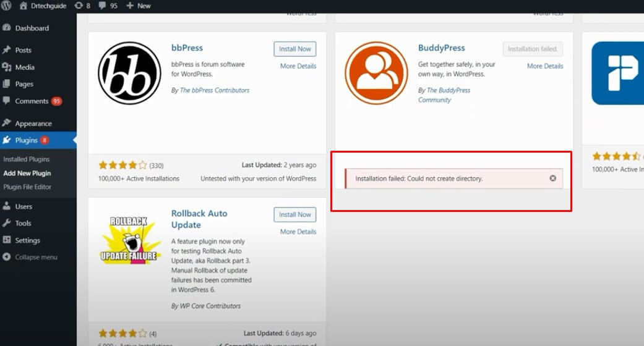Install Rollback Auto Update plugin now

tap(295, 214)
